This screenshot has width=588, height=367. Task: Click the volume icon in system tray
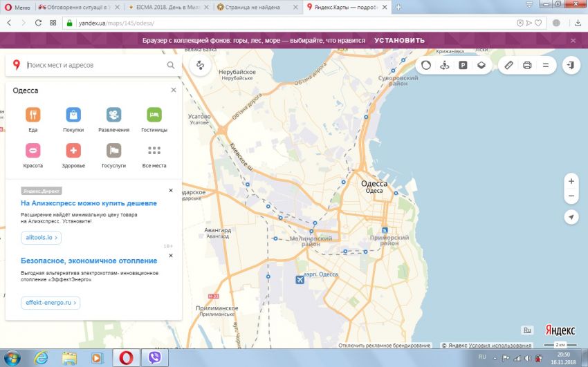pyautogui.click(x=528, y=357)
